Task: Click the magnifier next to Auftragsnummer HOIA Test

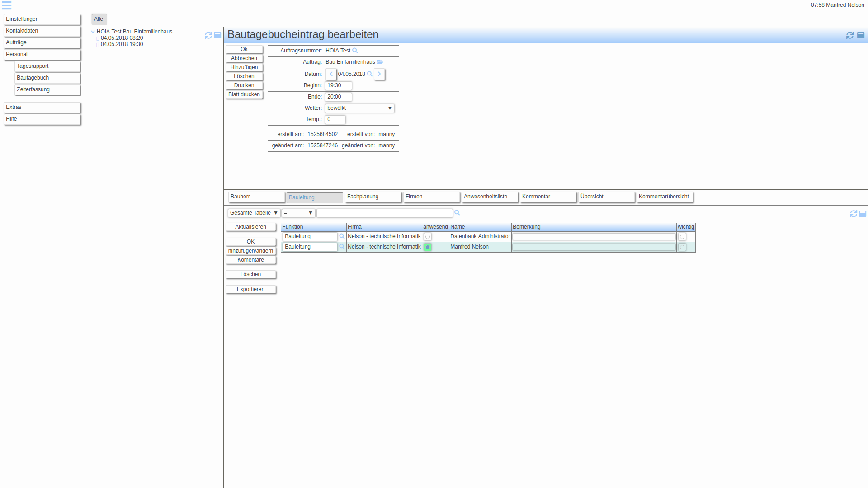Action: 355,51
